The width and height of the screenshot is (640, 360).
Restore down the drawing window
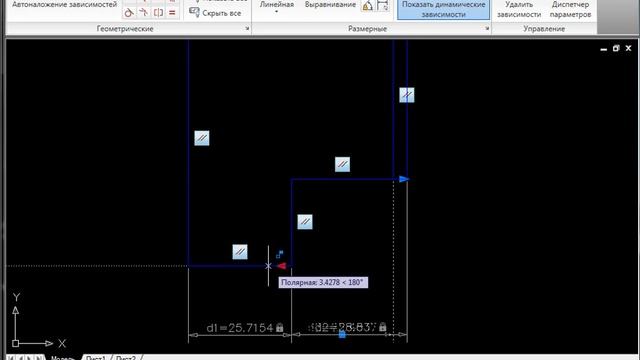pyautogui.click(x=616, y=48)
